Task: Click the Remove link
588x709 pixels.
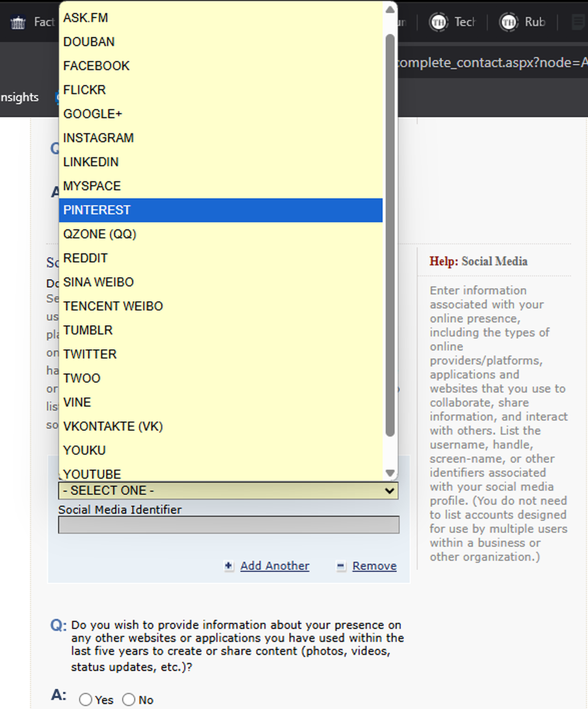Action: [x=374, y=566]
